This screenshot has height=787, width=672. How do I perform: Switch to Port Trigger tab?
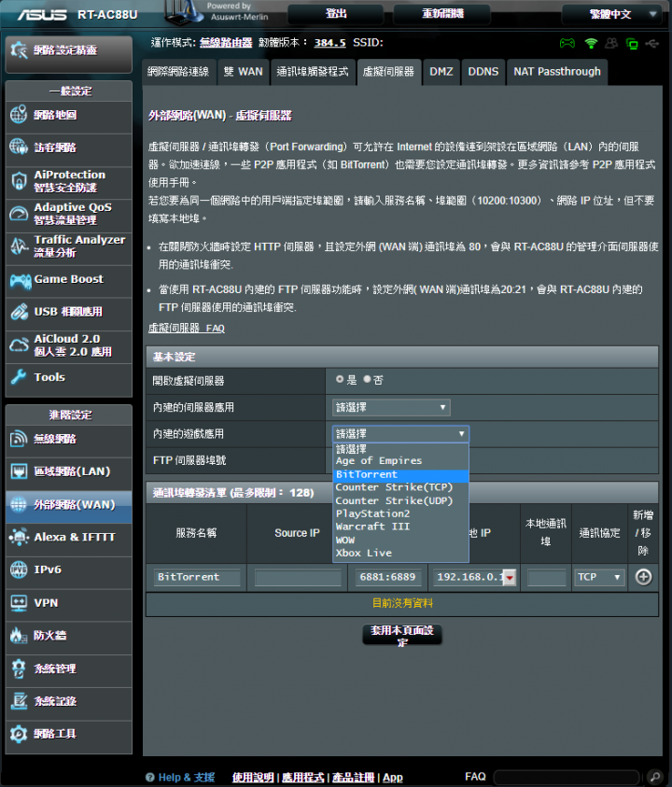(x=313, y=72)
